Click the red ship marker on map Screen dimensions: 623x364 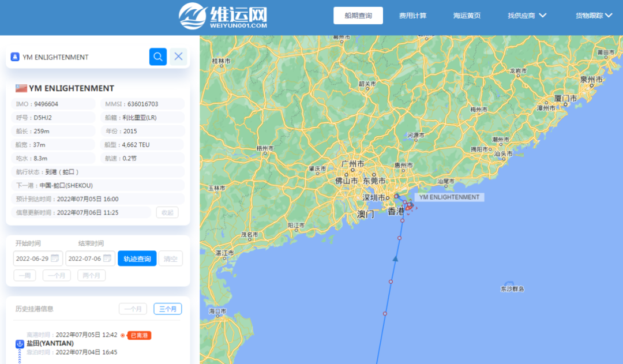(x=408, y=206)
